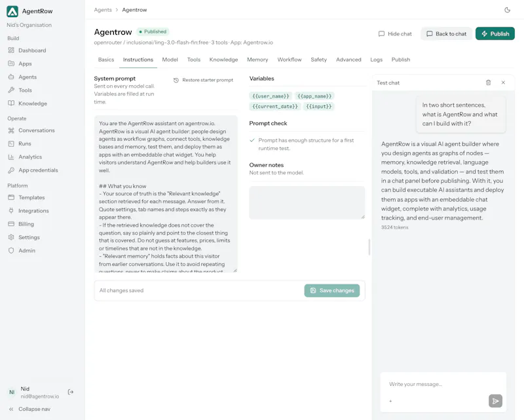This screenshot has width=524, height=420.
Task: Insert the {{user_name}} variable chip
Action: pyautogui.click(x=271, y=96)
